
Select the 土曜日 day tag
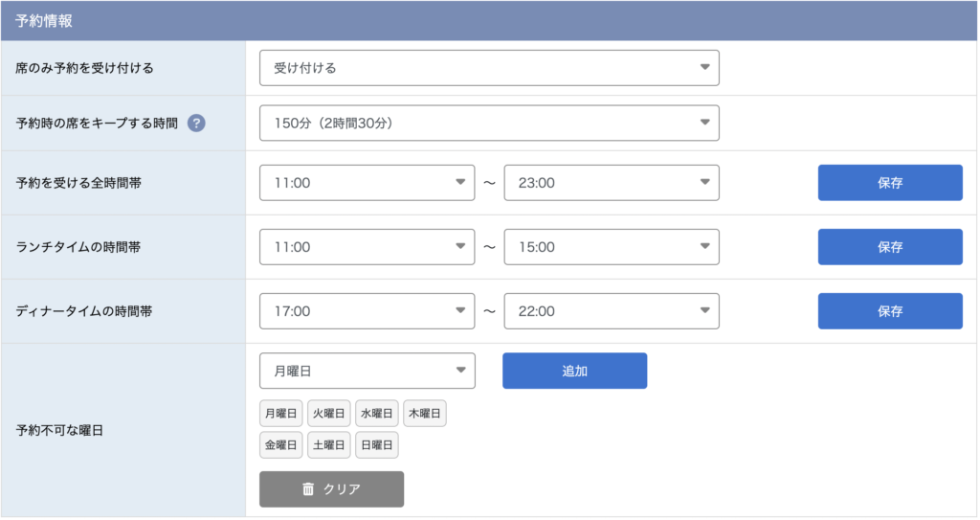(329, 445)
